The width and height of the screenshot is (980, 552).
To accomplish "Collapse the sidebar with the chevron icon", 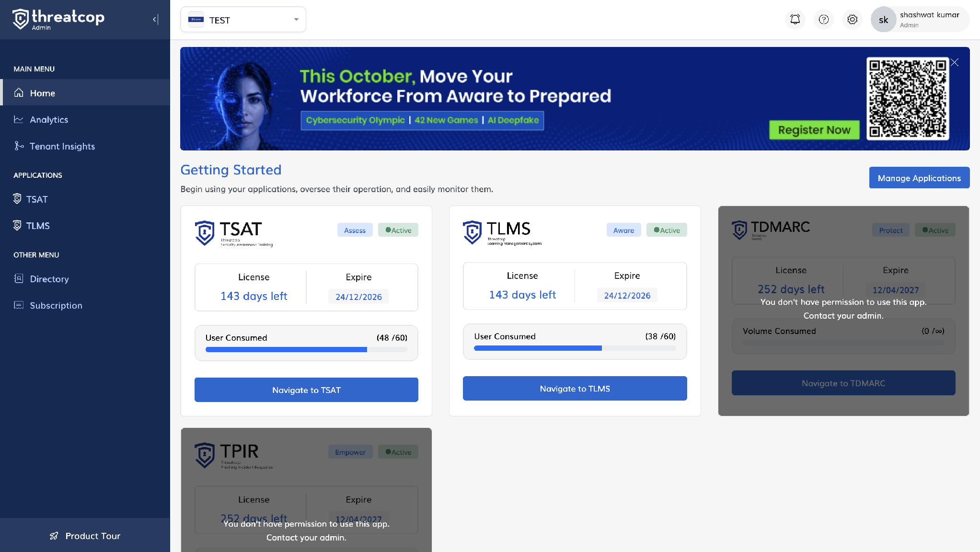I will pyautogui.click(x=155, y=20).
